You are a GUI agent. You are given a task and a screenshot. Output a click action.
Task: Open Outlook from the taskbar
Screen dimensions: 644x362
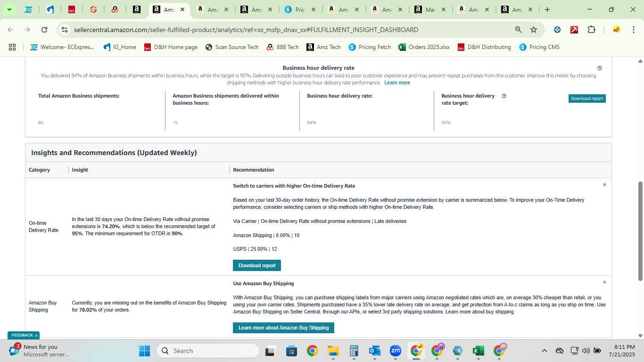point(375,351)
